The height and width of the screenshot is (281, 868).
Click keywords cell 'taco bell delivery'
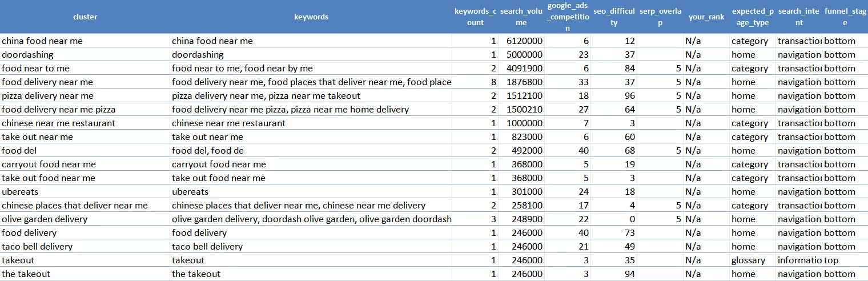311,246
